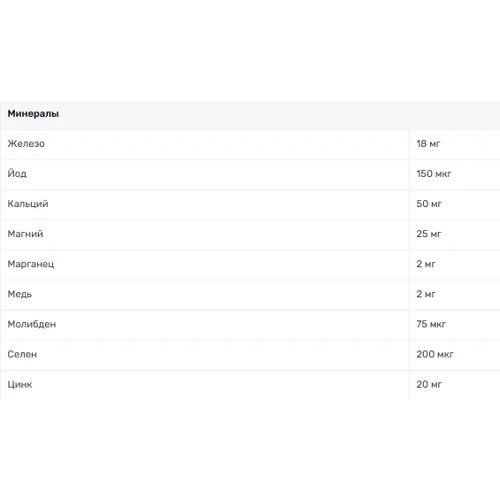500x500 pixels.
Task: Select the Марганец row label
Action: pyautogui.click(x=31, y=264)
